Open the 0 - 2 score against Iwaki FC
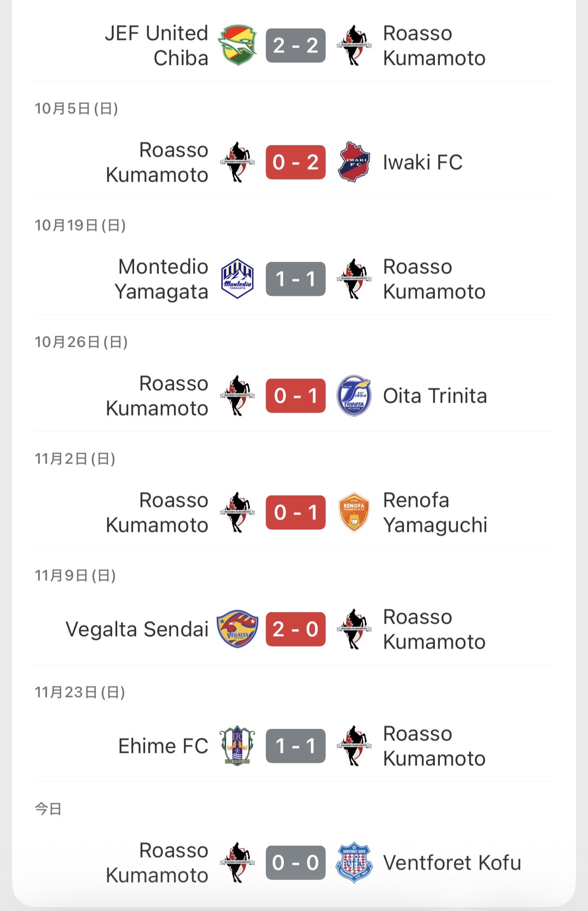 [295, 162]
